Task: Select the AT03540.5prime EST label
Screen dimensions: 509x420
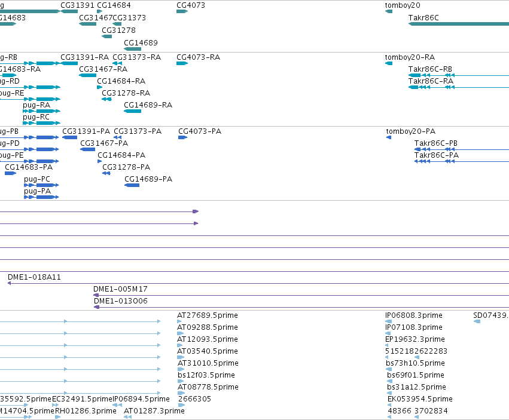Action: click(208, 351)
